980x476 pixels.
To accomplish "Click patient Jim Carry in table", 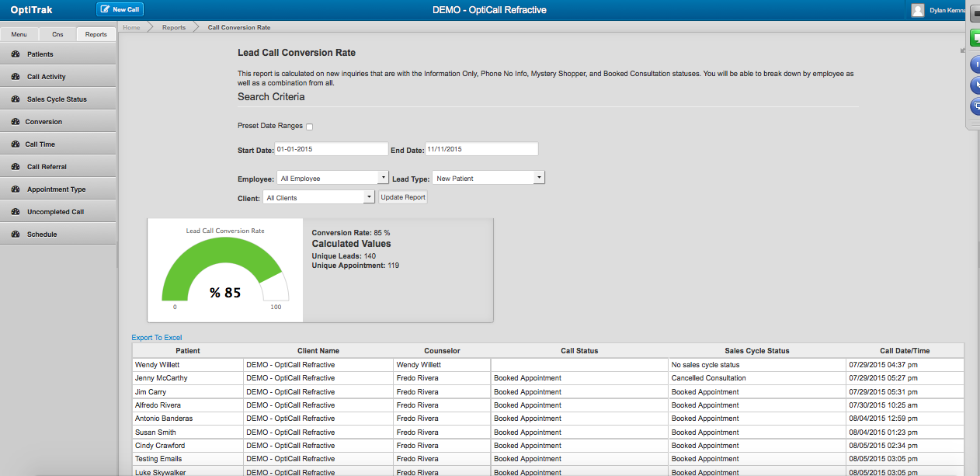I will 151,392.
